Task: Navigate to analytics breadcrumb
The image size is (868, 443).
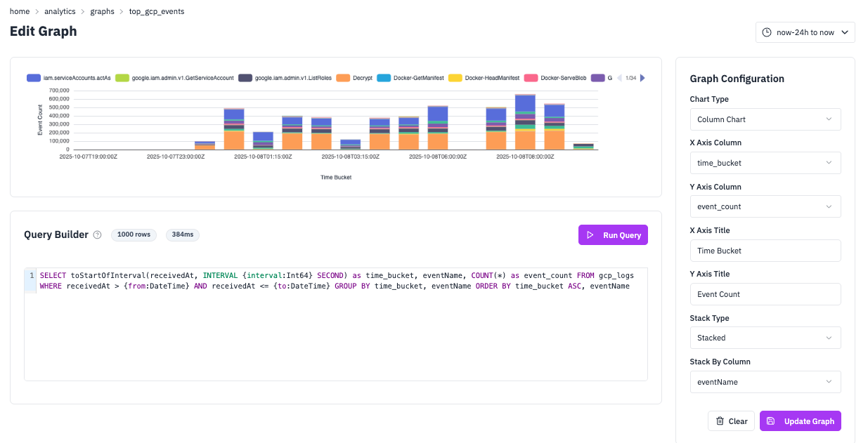Action: [60, 12]
